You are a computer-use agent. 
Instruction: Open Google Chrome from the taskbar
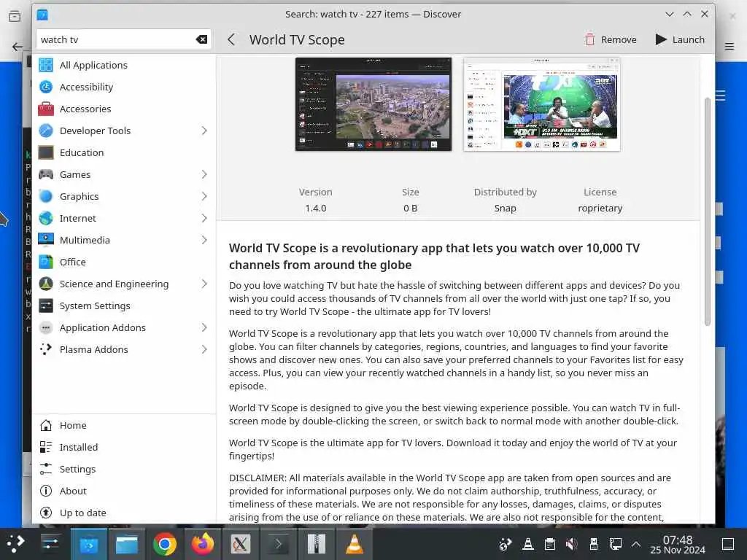(165, 544)
